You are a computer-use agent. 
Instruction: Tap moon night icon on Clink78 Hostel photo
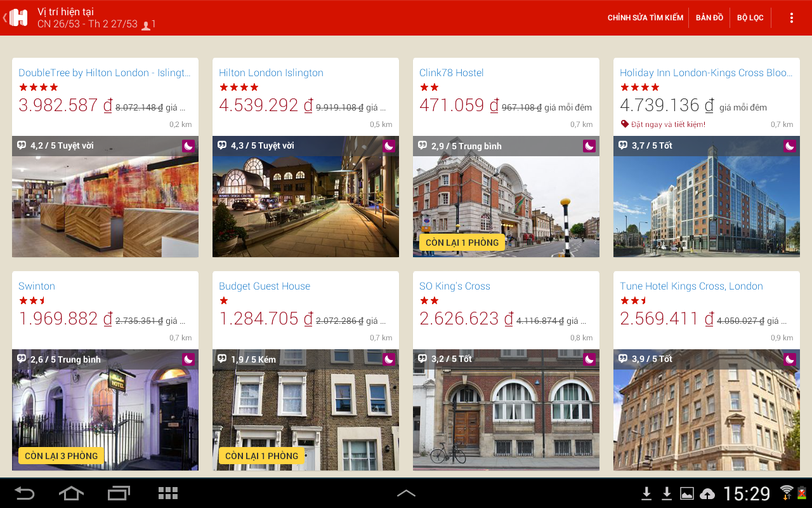[589, 146]
